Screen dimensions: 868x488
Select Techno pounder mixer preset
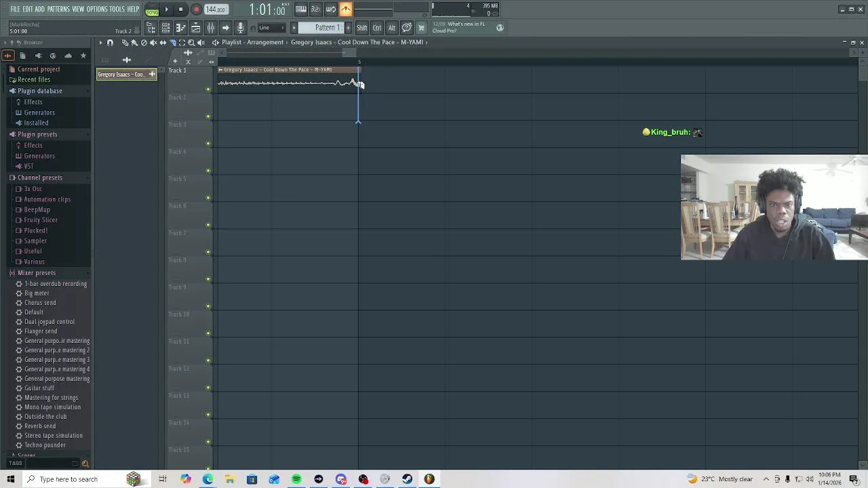pos(45,445)
